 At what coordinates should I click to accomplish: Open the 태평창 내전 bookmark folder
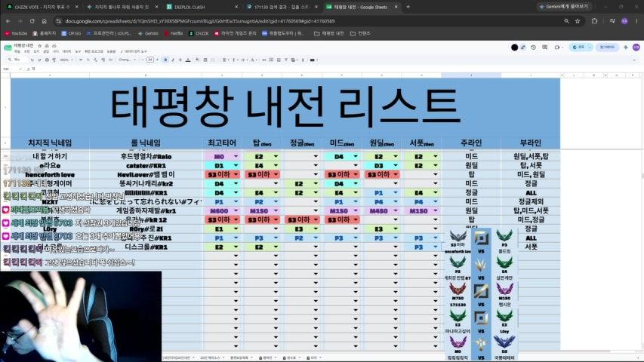pyautogui.click(x=329, y=33)
